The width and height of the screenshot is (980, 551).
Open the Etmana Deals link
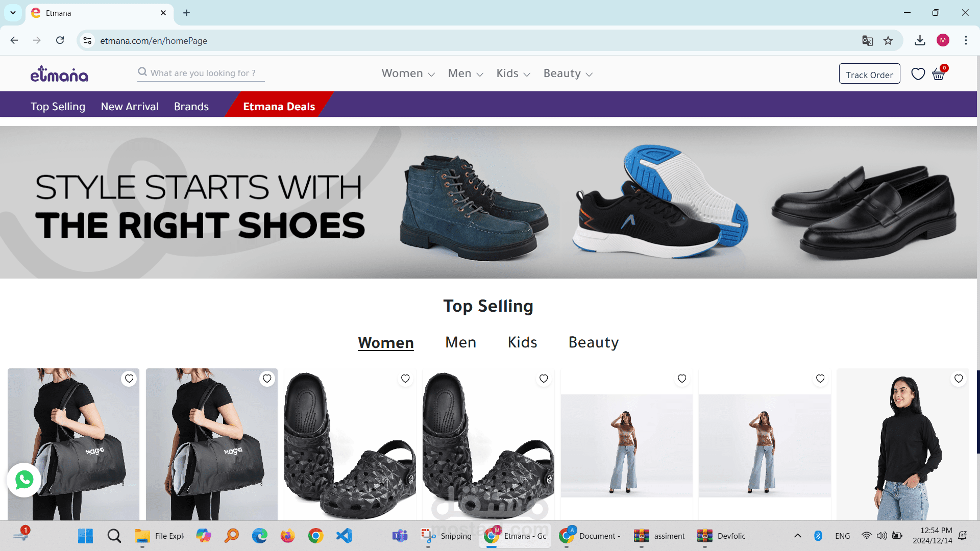coord(279,106)
